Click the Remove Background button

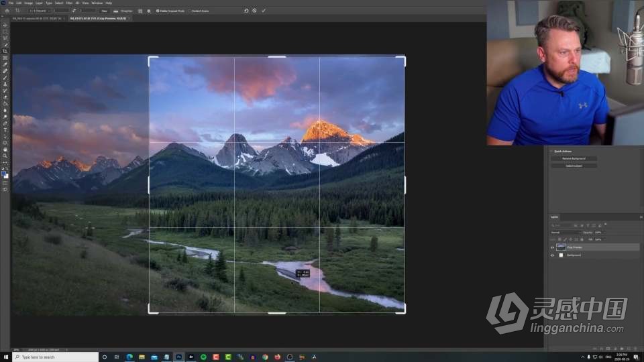(x=574, y=158)
